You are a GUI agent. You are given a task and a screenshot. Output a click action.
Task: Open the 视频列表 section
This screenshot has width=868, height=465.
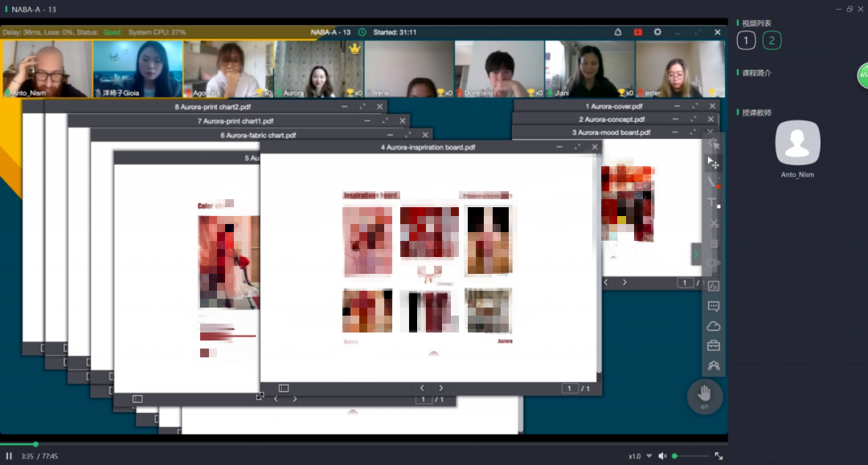(756, 23)
